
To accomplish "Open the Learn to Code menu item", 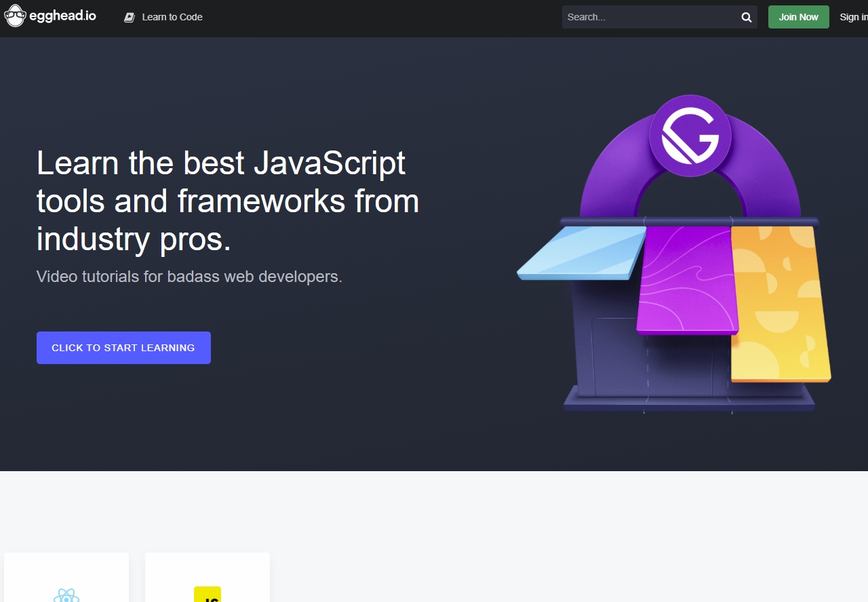I will tap(163, 17).
